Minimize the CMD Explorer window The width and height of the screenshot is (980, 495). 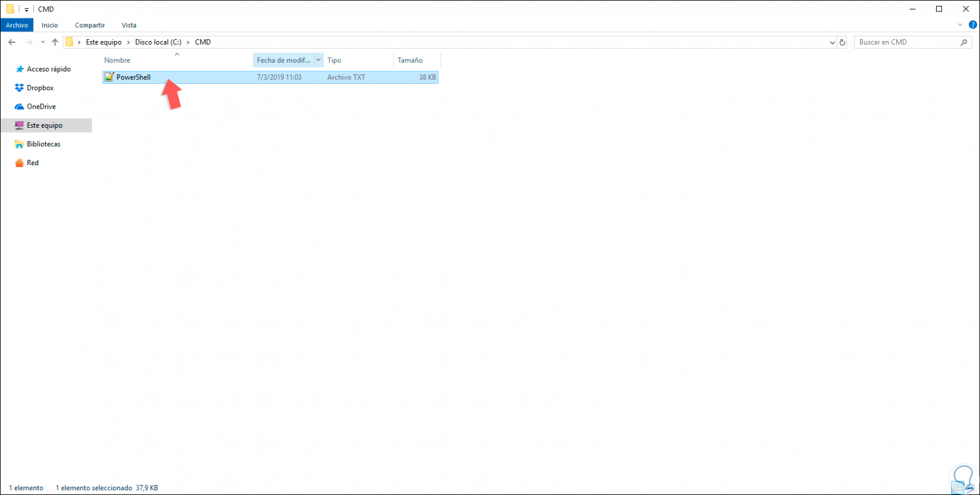click(912, 9)
